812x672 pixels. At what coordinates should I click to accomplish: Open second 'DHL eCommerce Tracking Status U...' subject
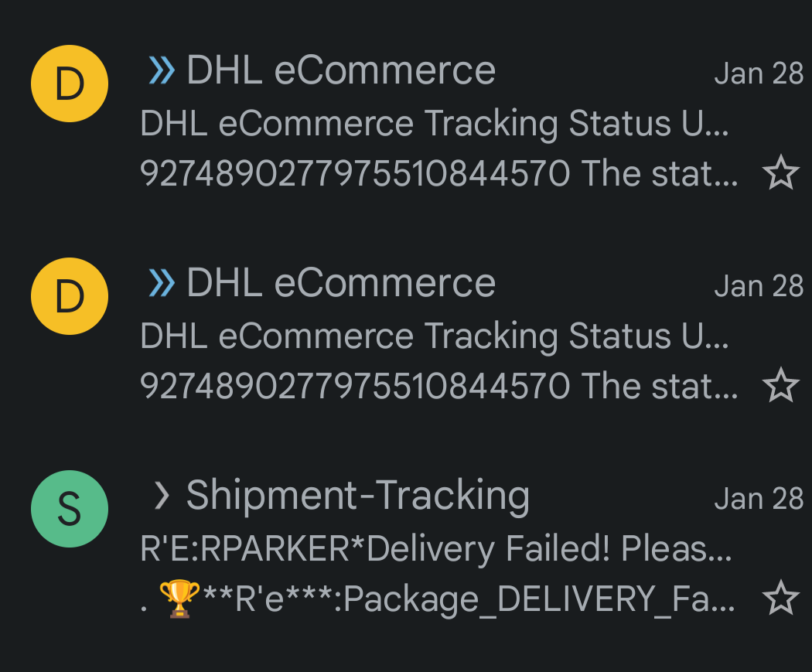tap(435, 337)
